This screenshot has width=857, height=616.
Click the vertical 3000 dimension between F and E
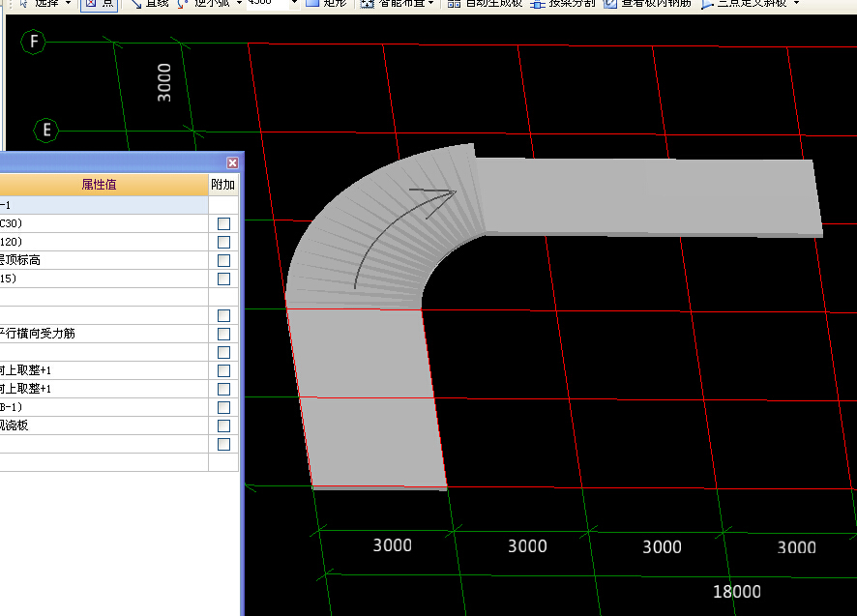164,82
